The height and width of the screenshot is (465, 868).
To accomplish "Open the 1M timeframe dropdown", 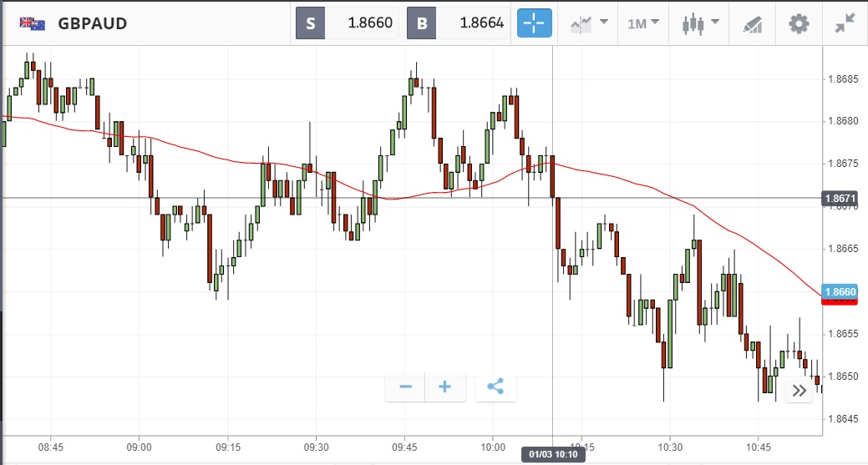I will 642,23.
